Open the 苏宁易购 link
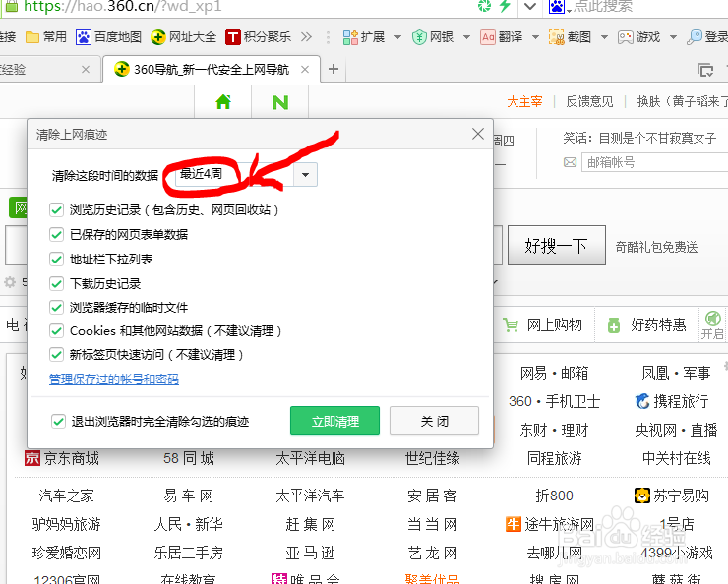Screen dimensions: 728x584 click(x=672, y=496)
